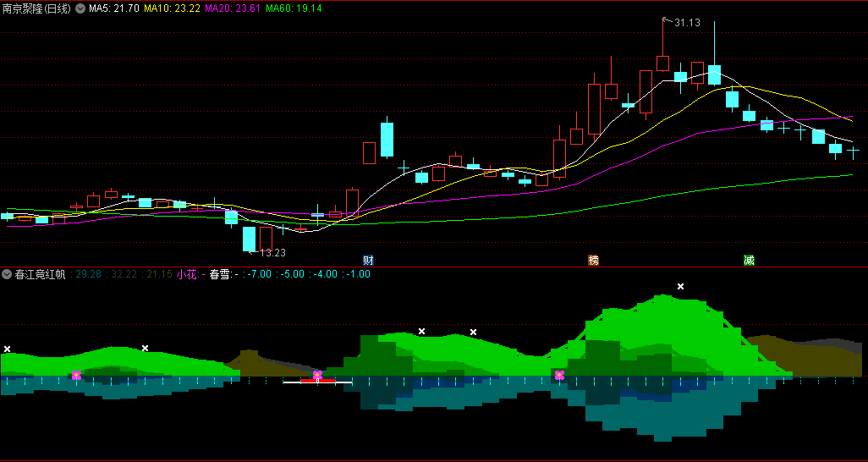
Task: Select the pink flower signal on the red bar
Action: (x=317, y=375)
